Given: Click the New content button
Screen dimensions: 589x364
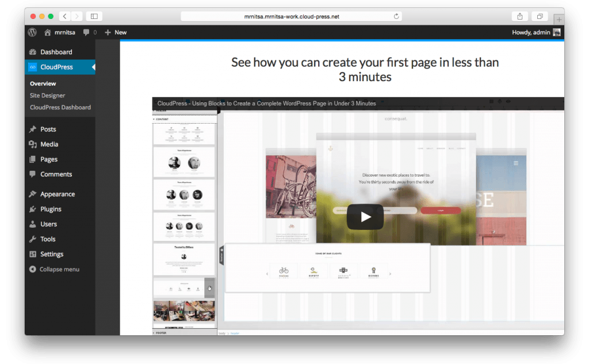Looking at the screenshot, I should click(116, 33).
